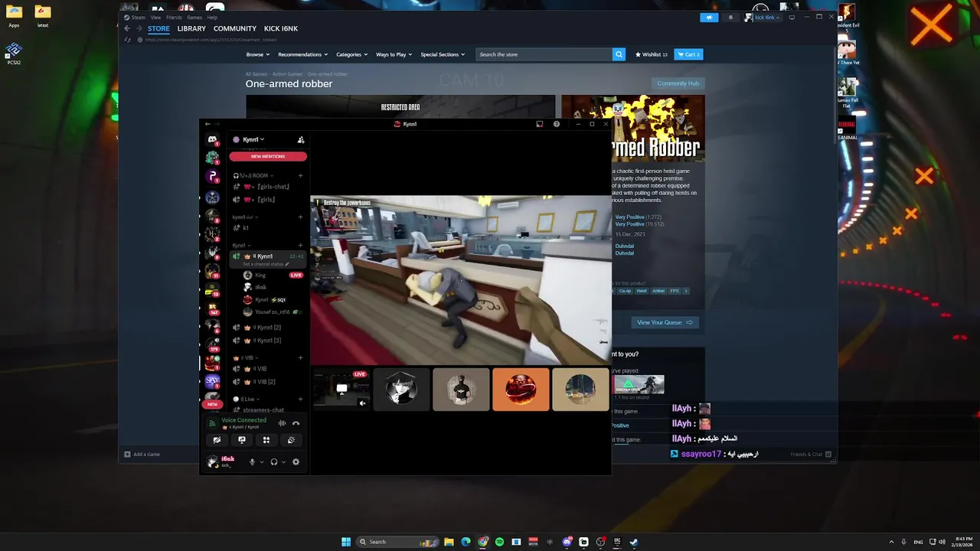Viewport: 980px width, 551px height.
Task: Expand the Special Sections menu
Action: (443, 54)
